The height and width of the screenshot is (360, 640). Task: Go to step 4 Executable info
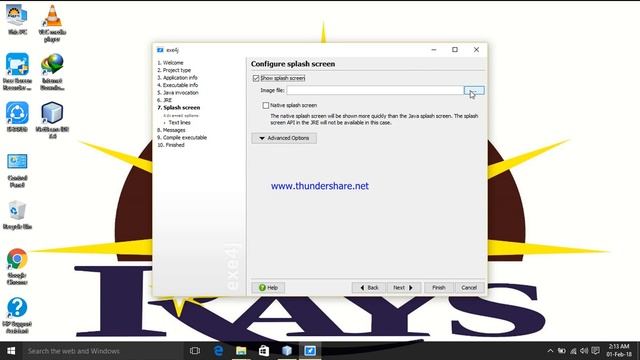178,85
